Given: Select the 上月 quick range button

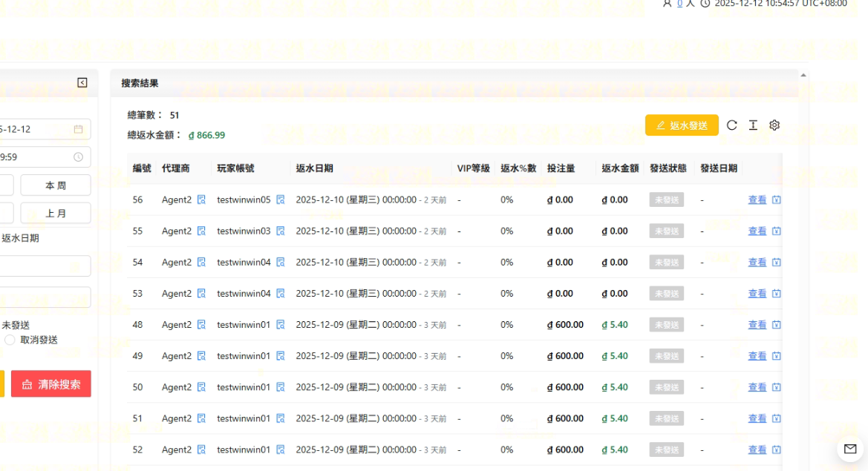Looking at the screenshot, I should (56, 213).
